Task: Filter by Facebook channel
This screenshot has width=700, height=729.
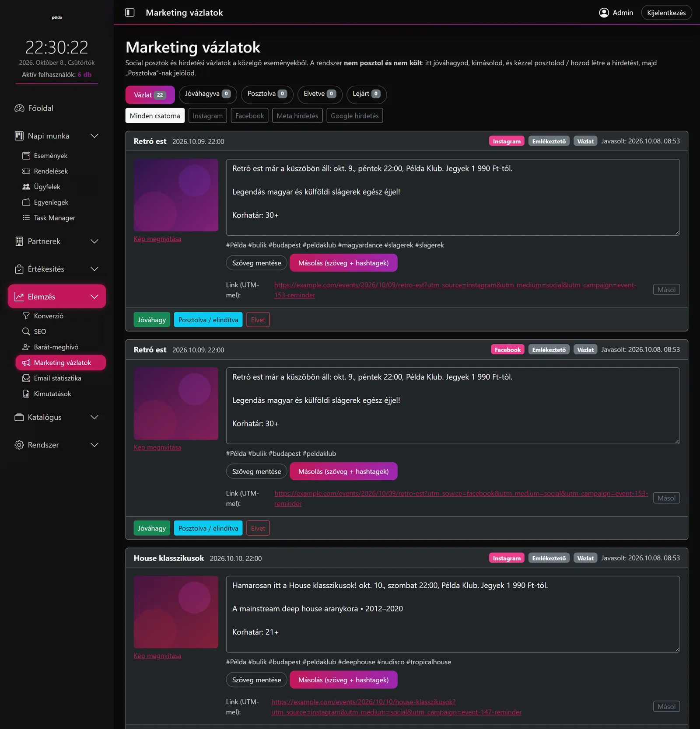Action: click(250, 116)
